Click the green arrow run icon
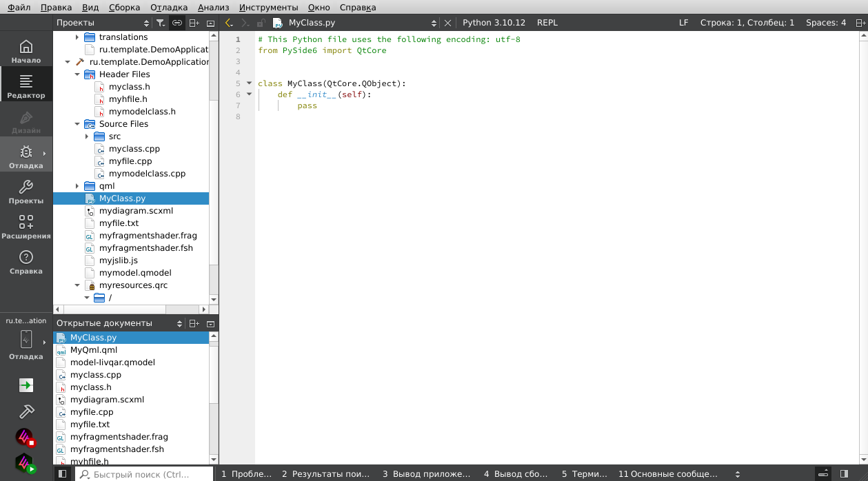The height and width of the screenshot is (481, 868). tap(26, 385)
